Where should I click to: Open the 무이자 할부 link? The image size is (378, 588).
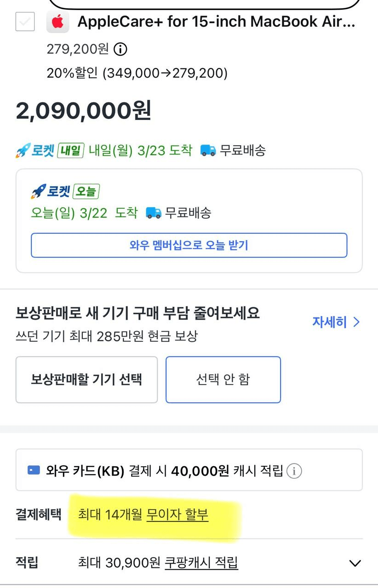177,514
